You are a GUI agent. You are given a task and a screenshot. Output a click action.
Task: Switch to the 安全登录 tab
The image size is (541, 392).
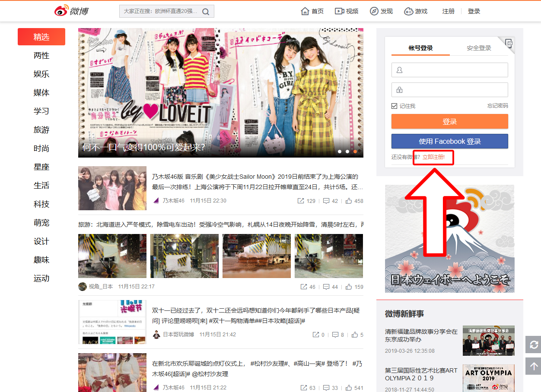(479, 48)
